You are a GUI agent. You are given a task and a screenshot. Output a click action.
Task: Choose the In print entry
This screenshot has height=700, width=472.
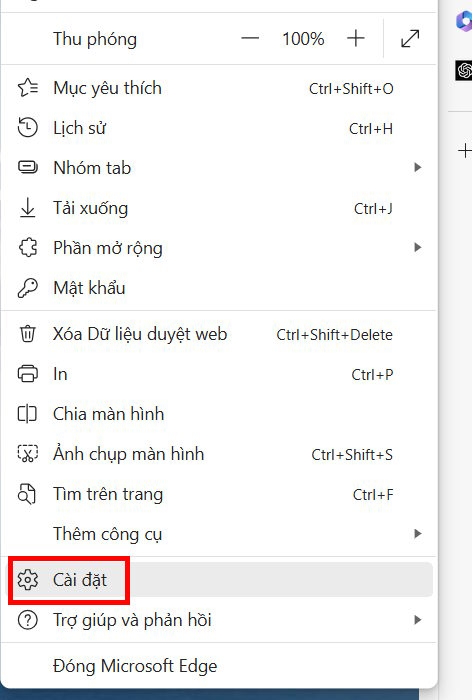pos(219,374)
